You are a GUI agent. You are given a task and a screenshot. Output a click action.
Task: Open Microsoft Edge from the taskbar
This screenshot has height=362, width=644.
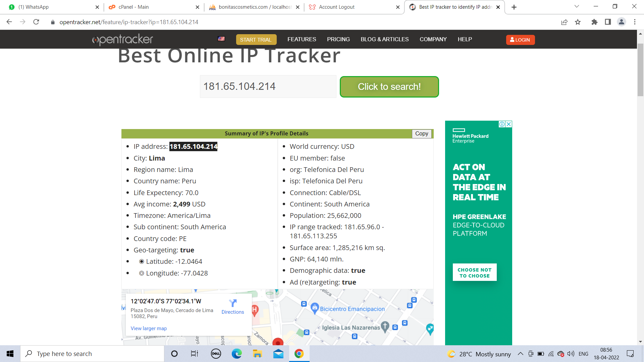[236, 354]
